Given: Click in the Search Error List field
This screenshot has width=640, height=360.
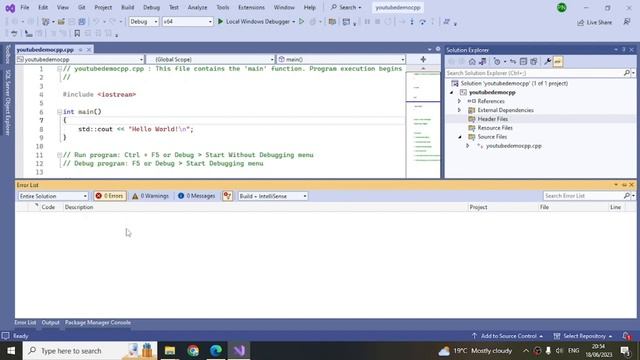Looking at the screenshot, I should pos(584,196).
